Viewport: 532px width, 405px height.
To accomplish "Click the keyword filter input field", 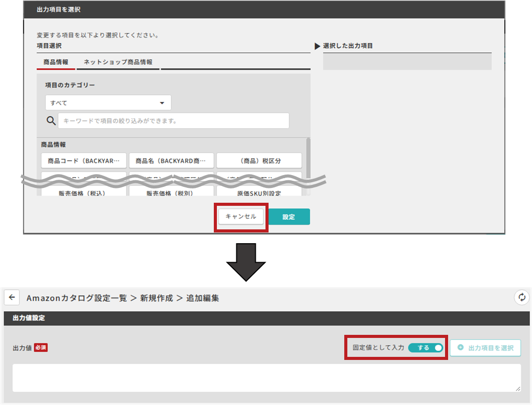I will [x=174, y=120].
